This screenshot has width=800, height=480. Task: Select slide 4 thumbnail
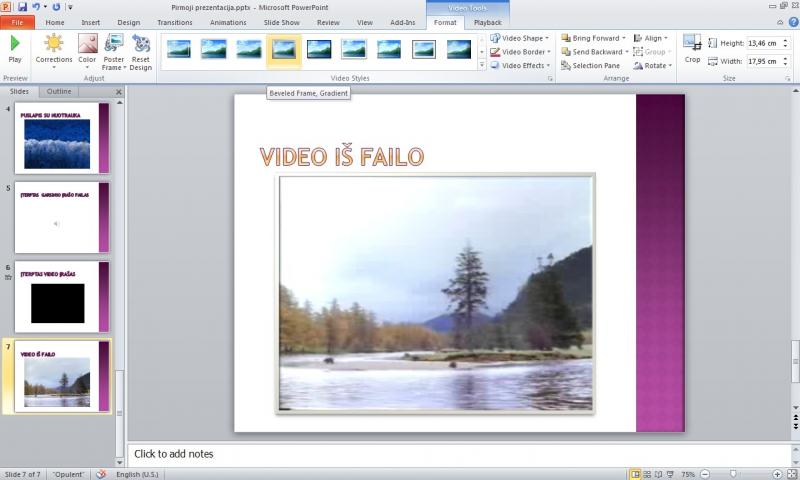[62, 138]
